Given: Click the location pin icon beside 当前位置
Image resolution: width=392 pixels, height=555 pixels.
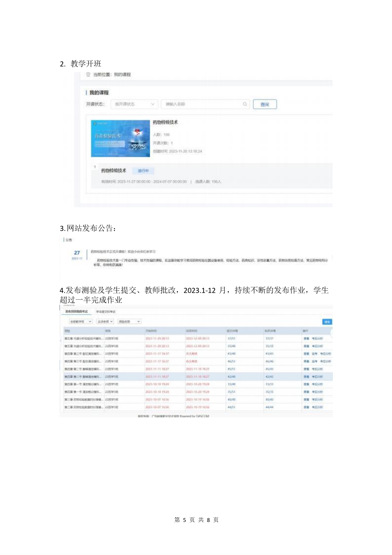Looking at the screenshot, I should [x=88, y=74].
